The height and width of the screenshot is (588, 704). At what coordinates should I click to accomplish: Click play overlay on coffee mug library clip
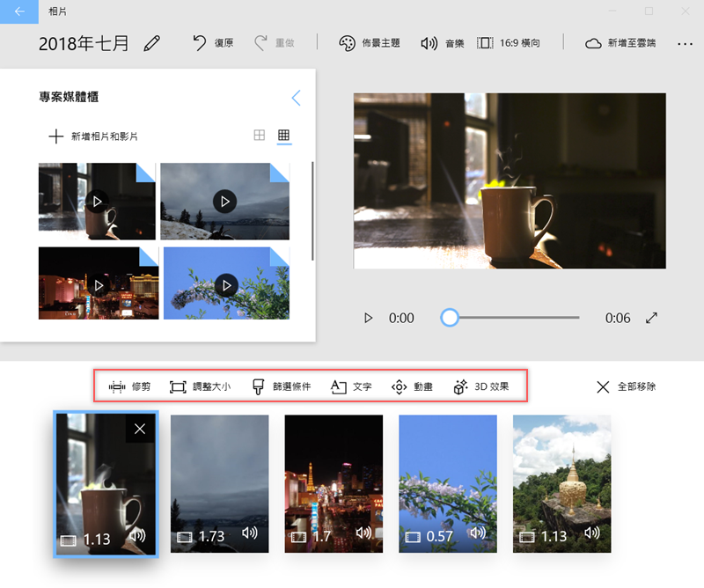pos(97,202)
